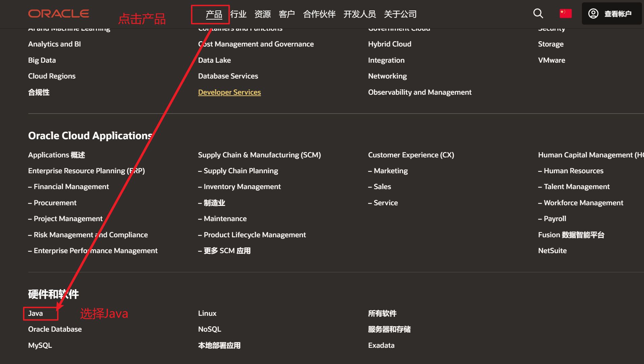Go to Inventory Management
Viewport: 644px width, 364px height.
click(x=240, y=187)
